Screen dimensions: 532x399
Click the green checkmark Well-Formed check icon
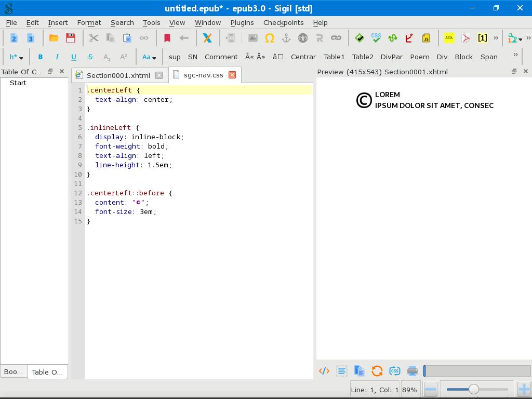pyautogui.click(x=359, y=38)
